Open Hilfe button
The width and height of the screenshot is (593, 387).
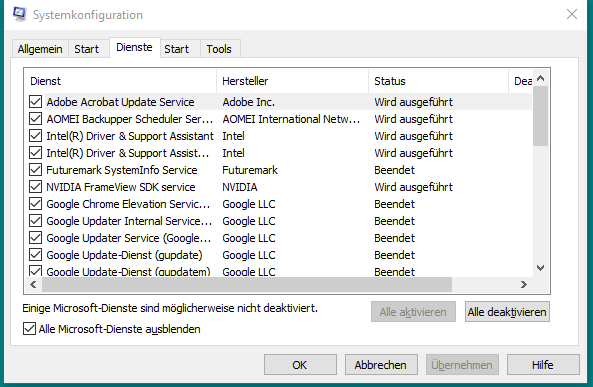(543, 365)
